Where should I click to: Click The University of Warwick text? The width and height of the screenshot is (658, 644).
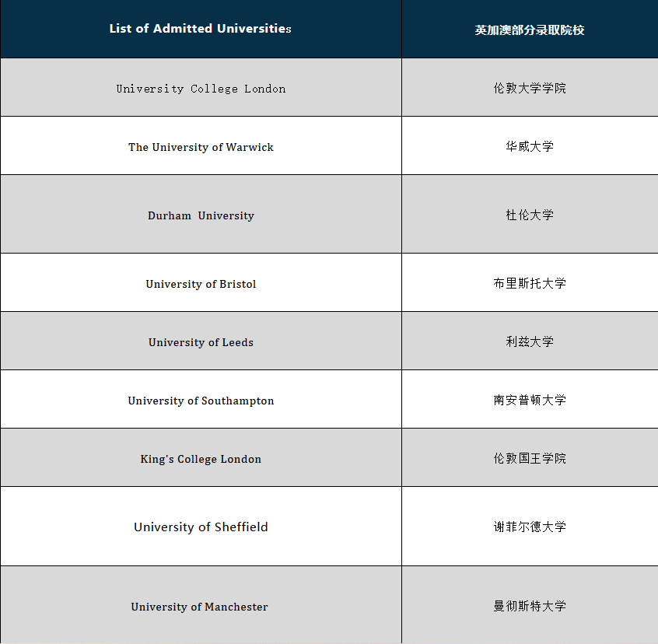click(x=201, y=147)
